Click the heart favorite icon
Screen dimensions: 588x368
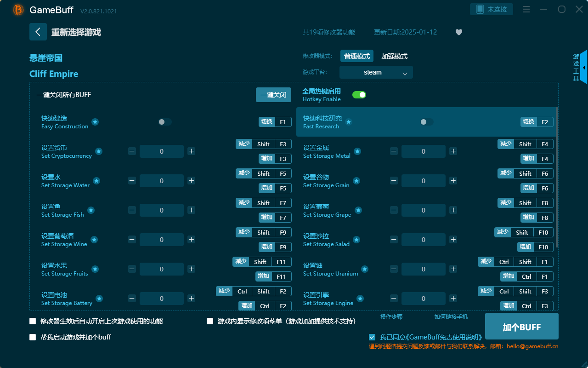pos(458,32)
